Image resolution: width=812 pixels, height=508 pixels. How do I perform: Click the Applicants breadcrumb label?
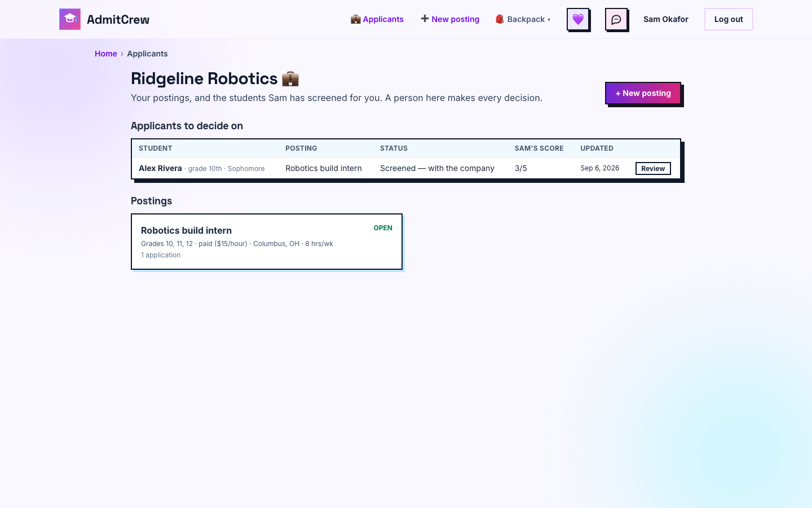(x=147, y=54)
